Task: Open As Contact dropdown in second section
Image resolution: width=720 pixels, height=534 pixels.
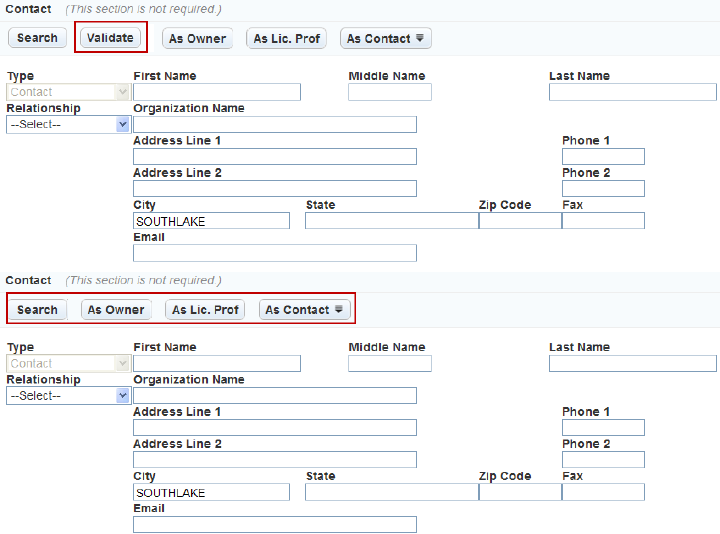Action: [x=304, y=310]
